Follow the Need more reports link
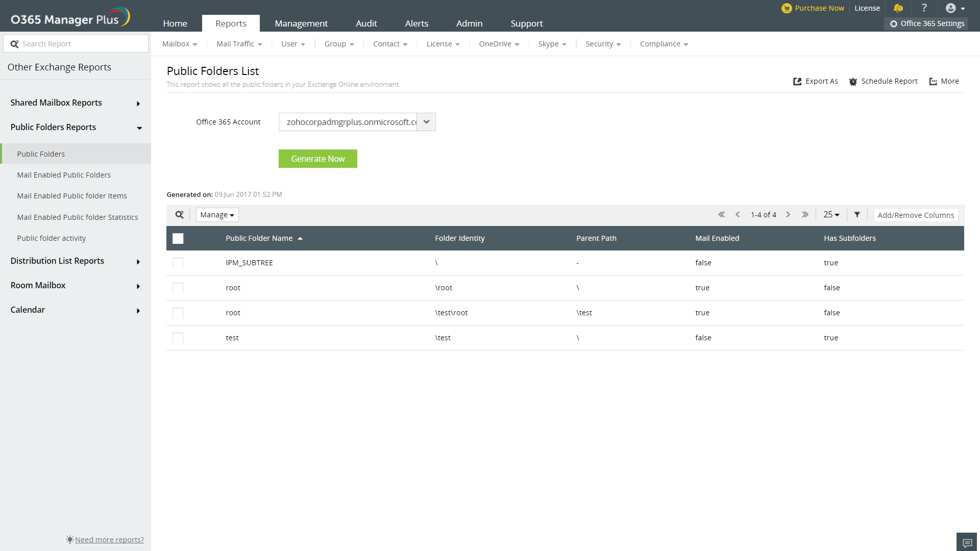Screen dimensions: 980x551 pos(109,540)
